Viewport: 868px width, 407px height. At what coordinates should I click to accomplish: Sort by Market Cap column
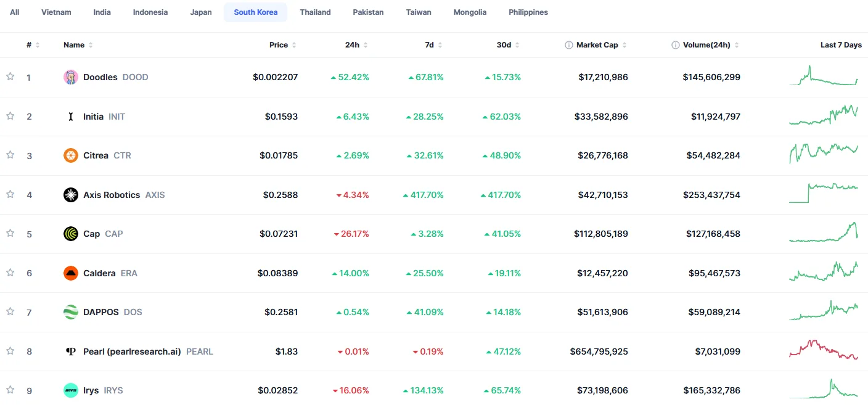coord(602,45)
